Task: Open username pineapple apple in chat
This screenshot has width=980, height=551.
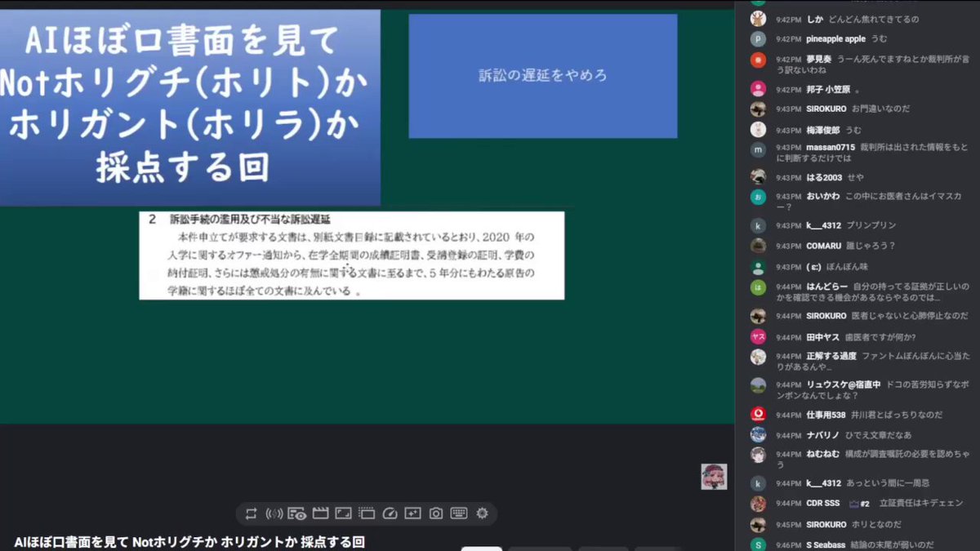Action: 835,38
